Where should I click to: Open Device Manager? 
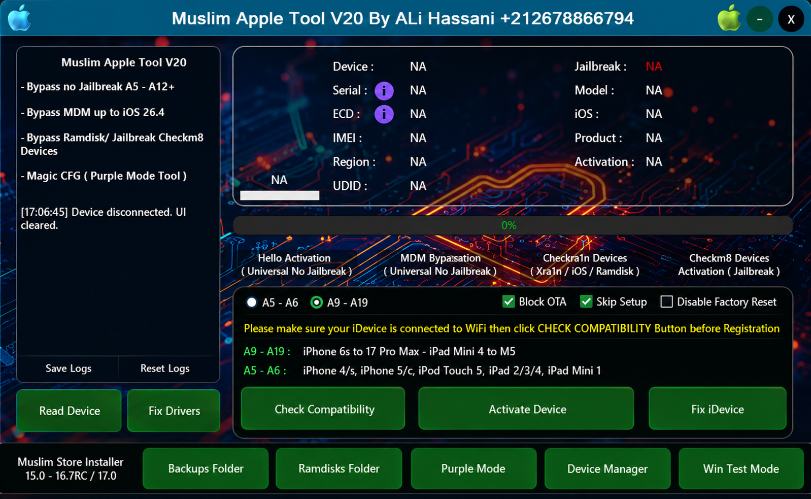tap(607, 468)
